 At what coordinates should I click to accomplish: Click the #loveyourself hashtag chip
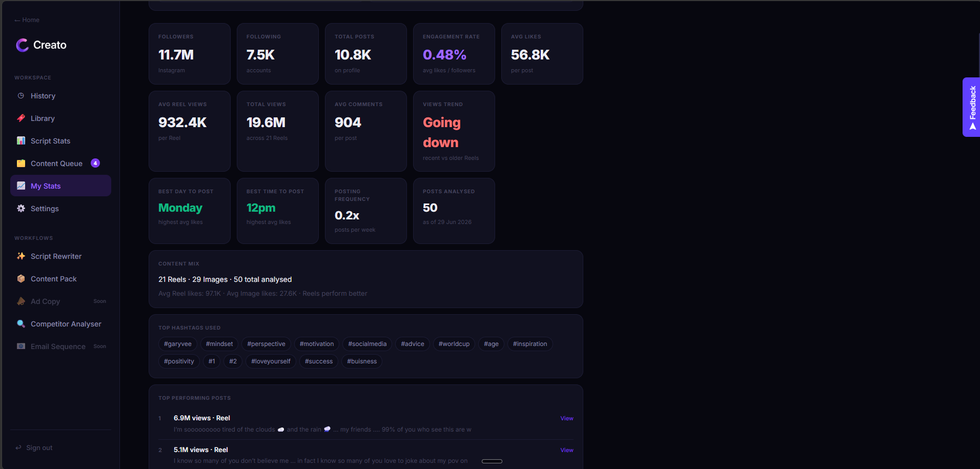click(x=271, y=361)
